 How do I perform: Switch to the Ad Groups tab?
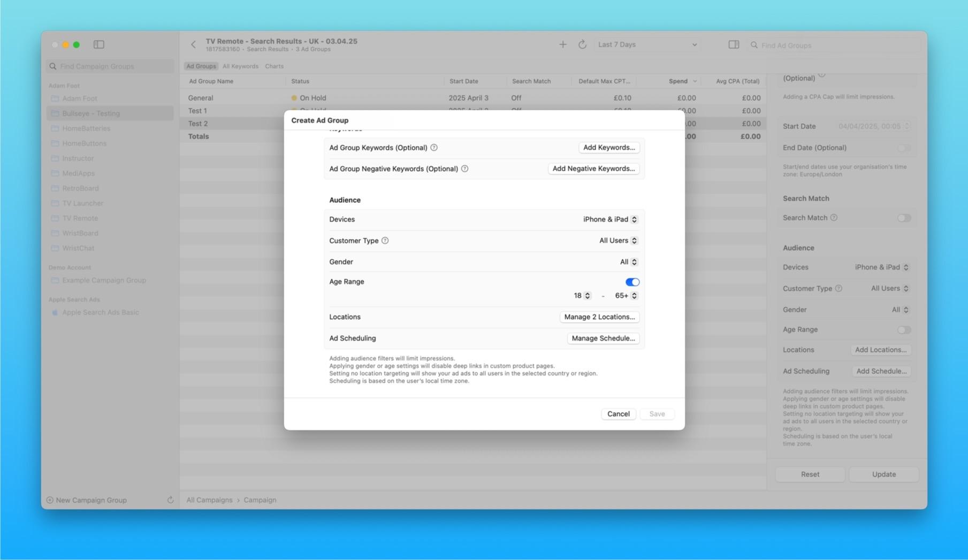pos(201,66)
